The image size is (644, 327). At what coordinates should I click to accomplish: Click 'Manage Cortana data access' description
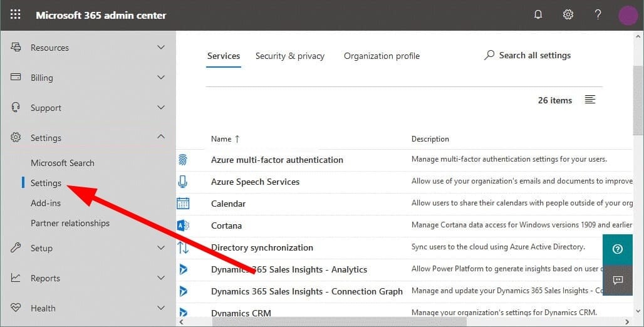coord(522,225)
